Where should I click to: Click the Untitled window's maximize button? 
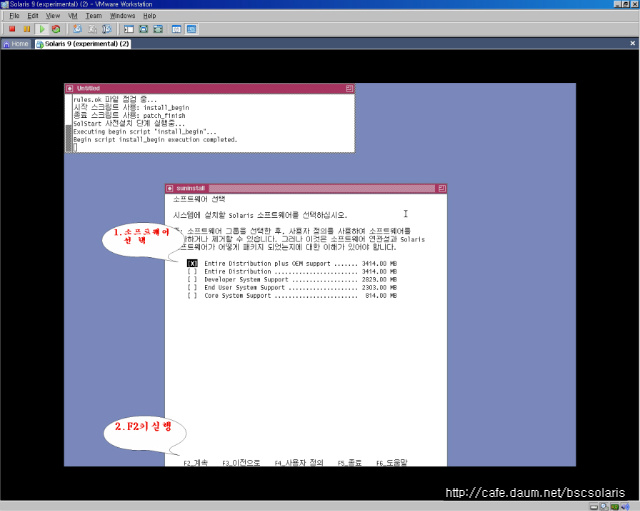[x=349, y=89]
